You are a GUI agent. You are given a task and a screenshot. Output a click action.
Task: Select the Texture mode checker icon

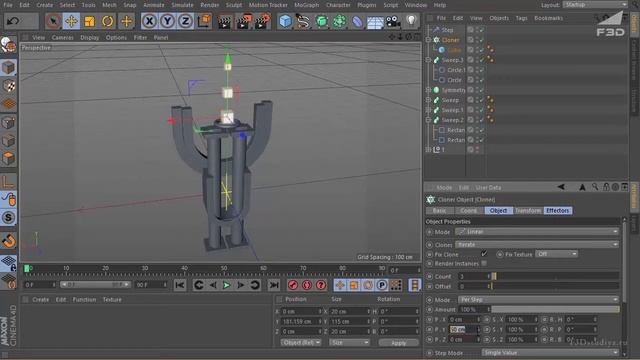point(9,86)
